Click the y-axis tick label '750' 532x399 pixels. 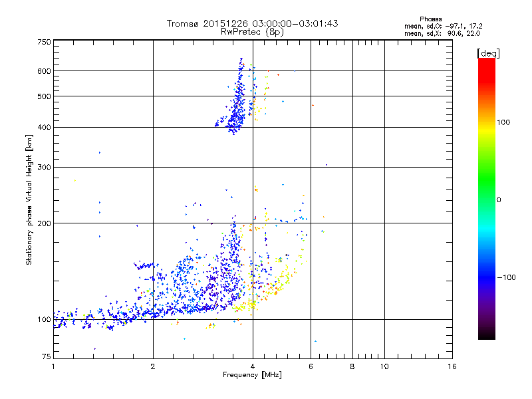(44, 42)
